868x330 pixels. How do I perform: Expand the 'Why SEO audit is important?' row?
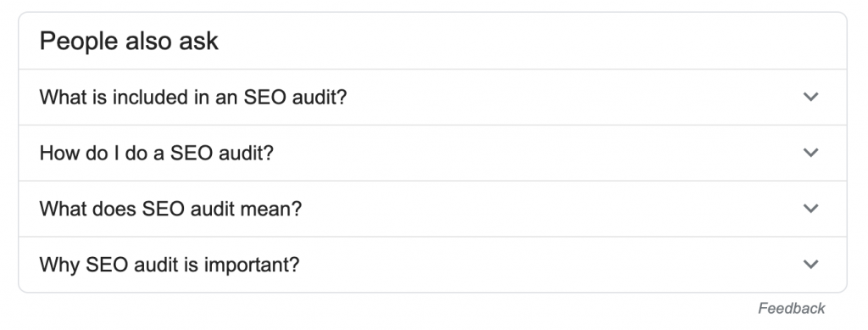pos(433,265)
